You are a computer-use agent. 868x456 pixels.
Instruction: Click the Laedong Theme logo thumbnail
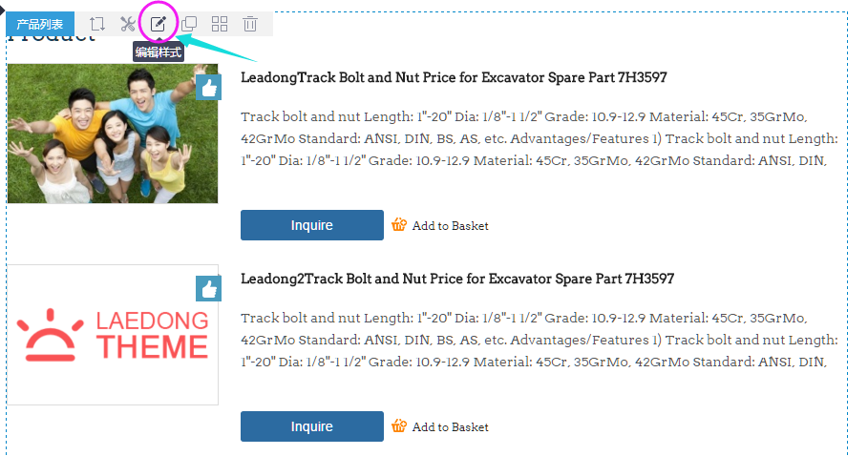(113, 335)
